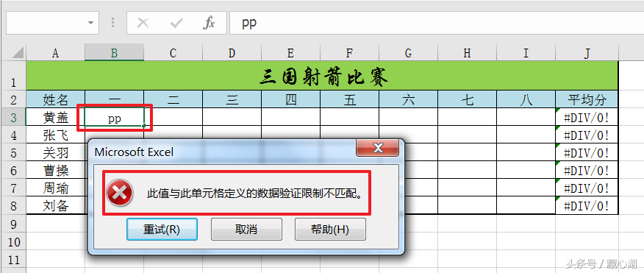Screen dimensions: 644x273
Task: Select column C header
Action: pos(173,53)
